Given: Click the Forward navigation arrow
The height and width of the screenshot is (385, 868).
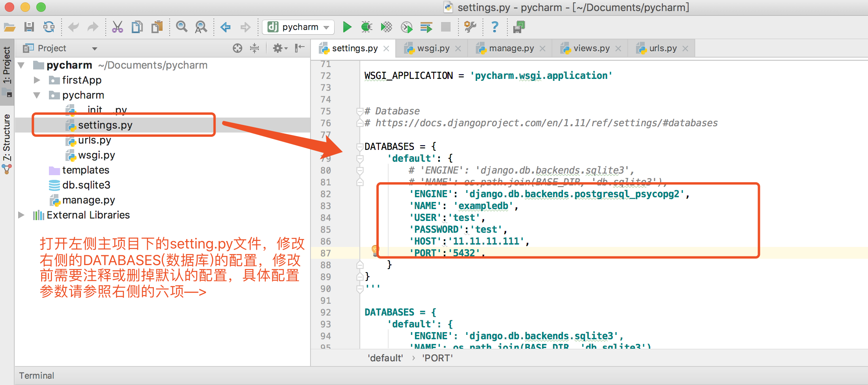Looking at the screenshot, I should pos(245,27).
